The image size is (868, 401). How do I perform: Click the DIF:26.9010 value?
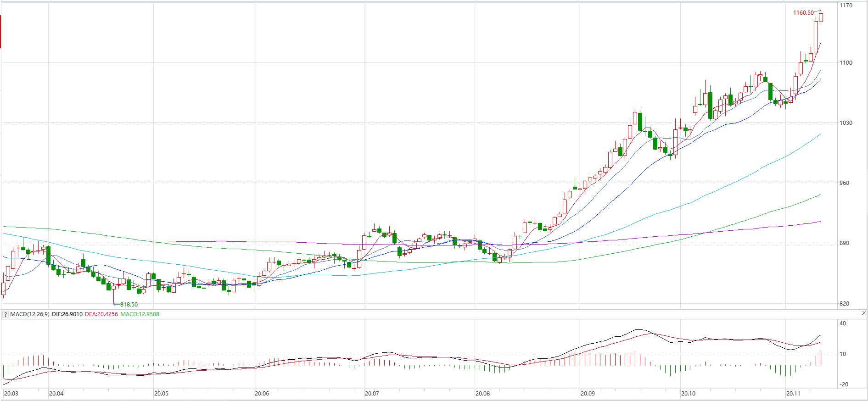[x=67, y=314]
